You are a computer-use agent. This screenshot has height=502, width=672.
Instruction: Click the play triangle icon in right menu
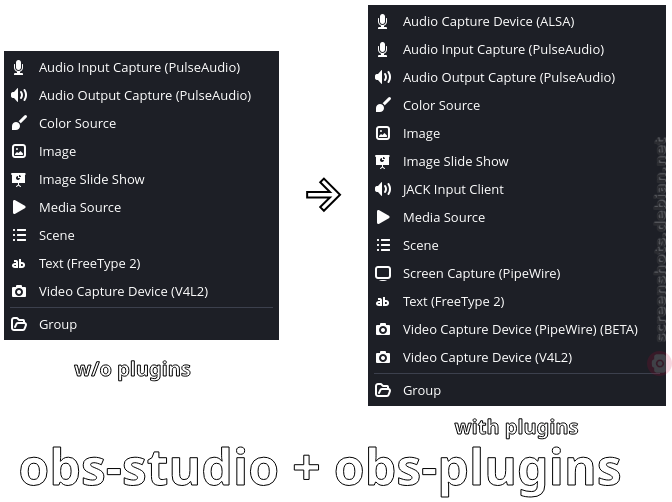click(383, 217)
